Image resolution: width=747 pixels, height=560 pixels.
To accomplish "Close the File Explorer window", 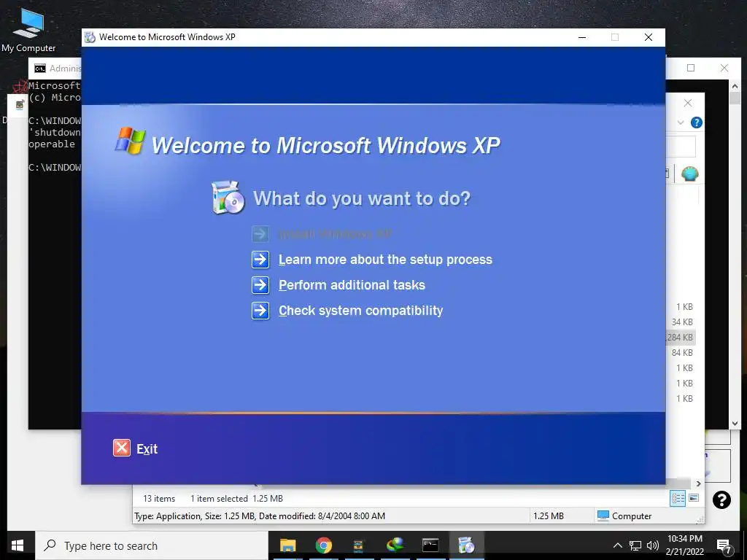I will pos(687,103).
